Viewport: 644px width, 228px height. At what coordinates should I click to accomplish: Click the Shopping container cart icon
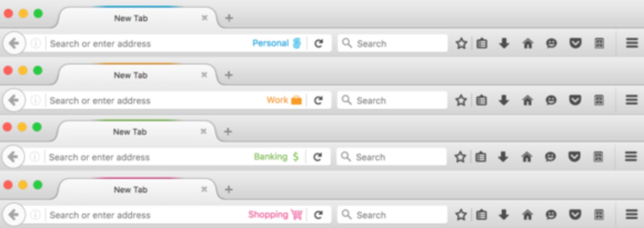(297, 215)
